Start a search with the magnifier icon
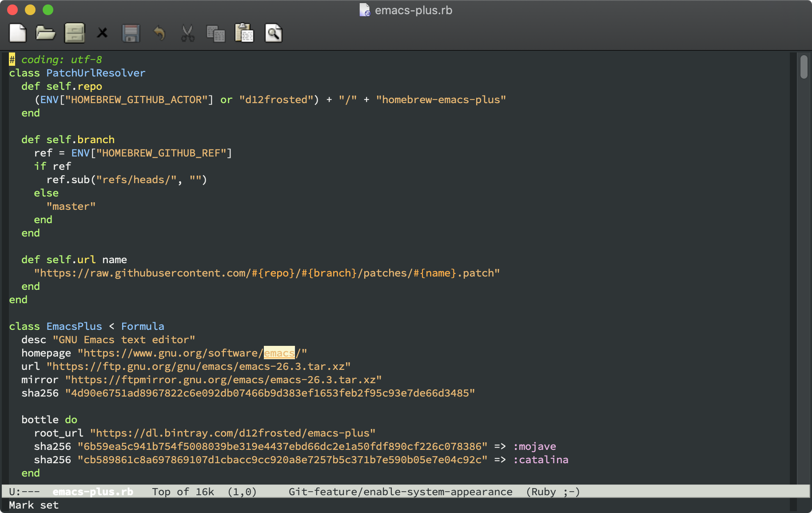The image size is (812, 513). 274,33
